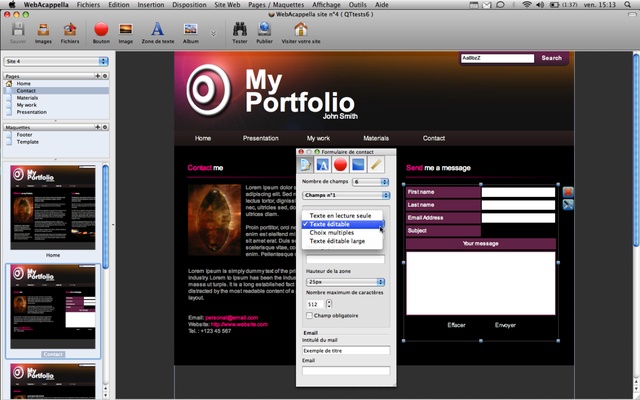640x400 pixels.
Task: Select red button tab icon in Formulaire panel
Action: [340, 164]
